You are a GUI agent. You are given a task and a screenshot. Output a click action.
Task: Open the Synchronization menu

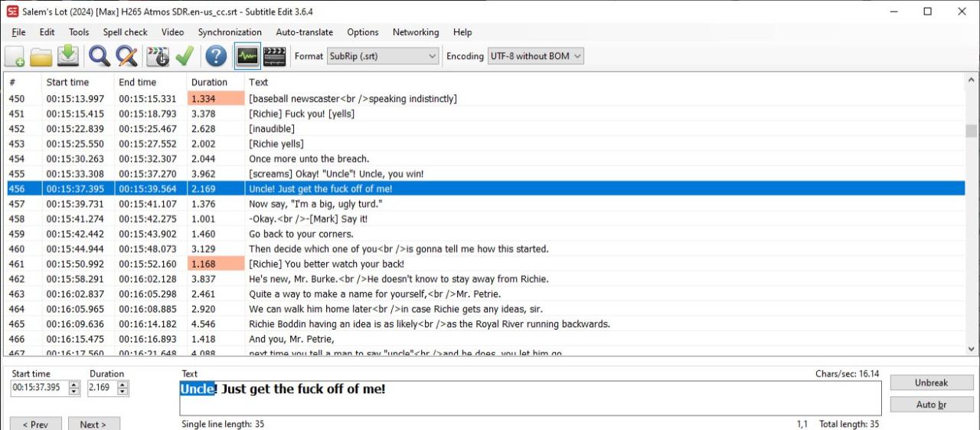click(230, 32)
